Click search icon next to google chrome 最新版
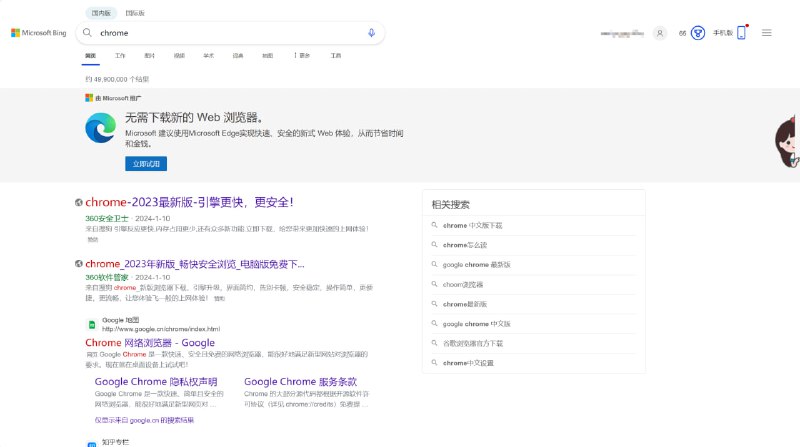 (x=434, y=264)
